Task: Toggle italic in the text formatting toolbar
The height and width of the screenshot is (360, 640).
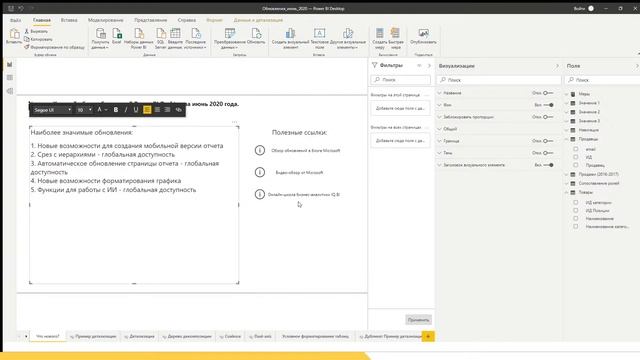Action: pos(126,110)
